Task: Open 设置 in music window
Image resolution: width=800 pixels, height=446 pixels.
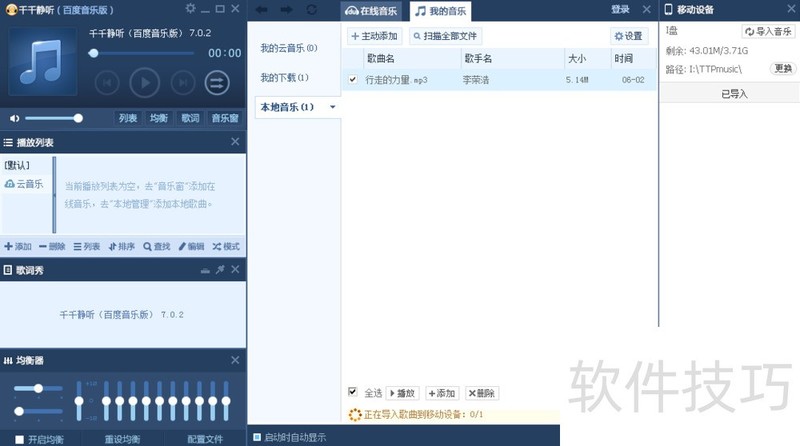Action: click(x=629, y=36)
